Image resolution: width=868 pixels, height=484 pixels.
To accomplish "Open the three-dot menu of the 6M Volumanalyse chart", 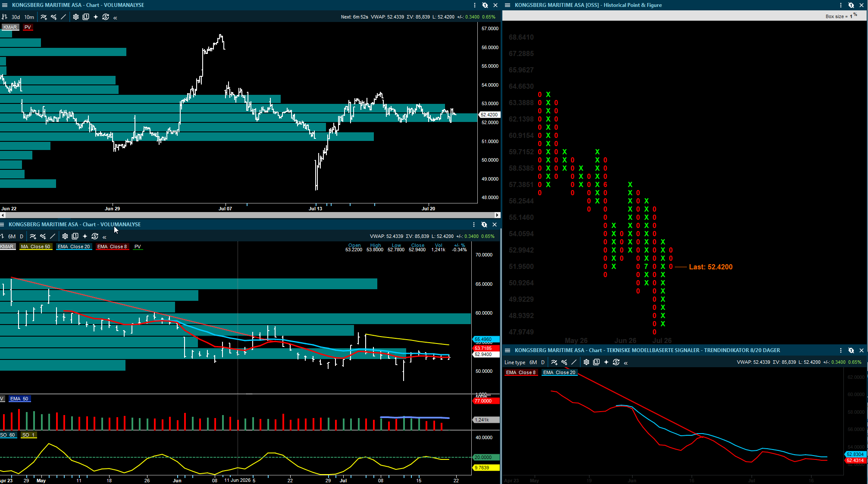I will [x=474, y=225].
